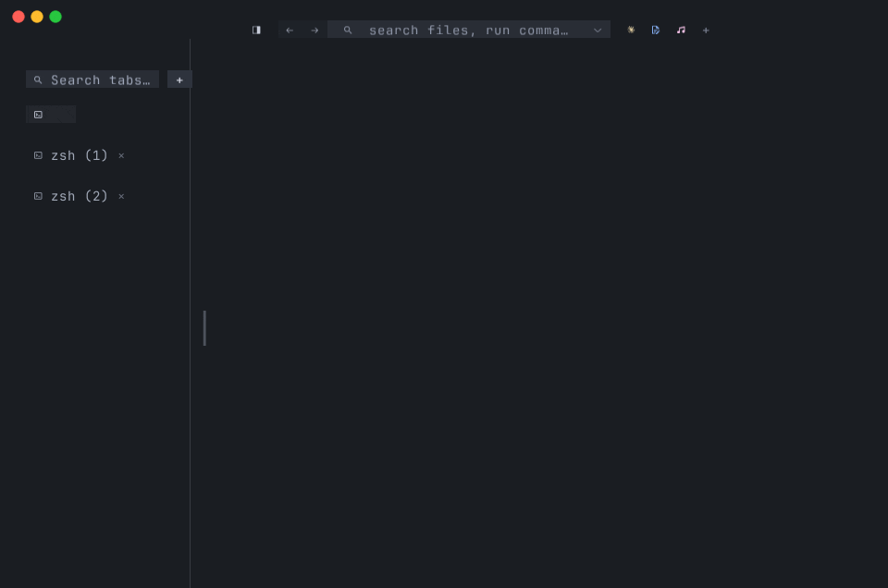Focus the search files, run commands field
The width and height of the screenshot is (888, 588).
pos(468,30)
